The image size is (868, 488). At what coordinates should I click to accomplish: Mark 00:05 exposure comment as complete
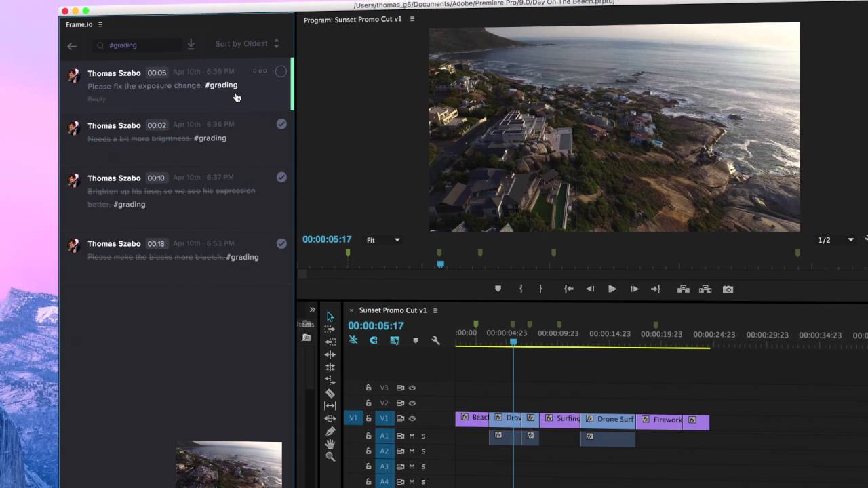[x=281, y=71]
